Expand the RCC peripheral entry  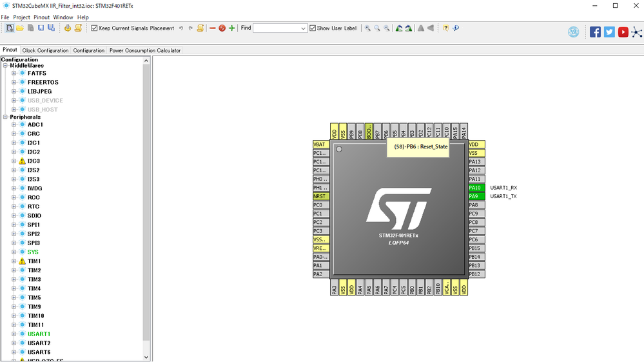click(14, 197)
